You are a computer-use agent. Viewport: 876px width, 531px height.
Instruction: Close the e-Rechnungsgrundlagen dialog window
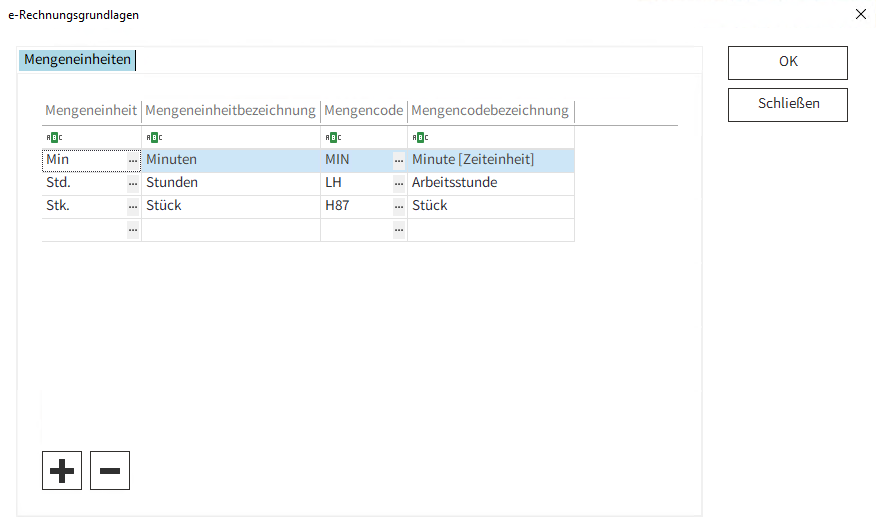click(x=861, y=14)
